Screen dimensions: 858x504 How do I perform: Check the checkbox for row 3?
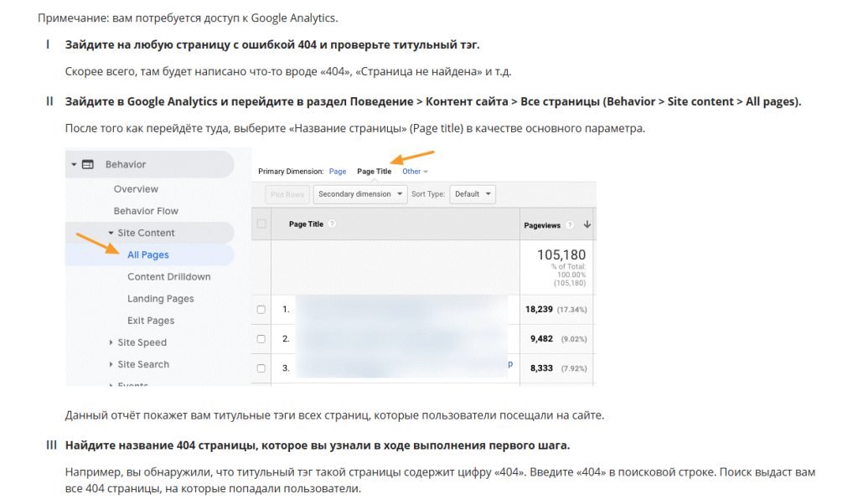click(261, 368)
